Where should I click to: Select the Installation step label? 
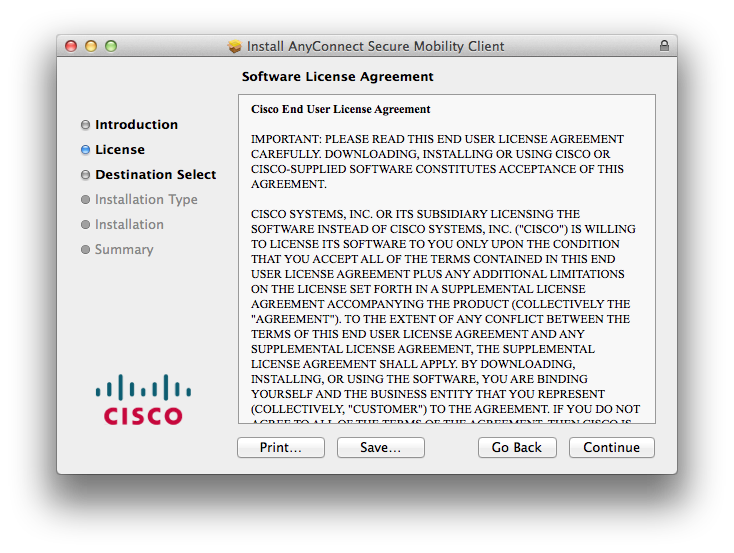(129, 224)
